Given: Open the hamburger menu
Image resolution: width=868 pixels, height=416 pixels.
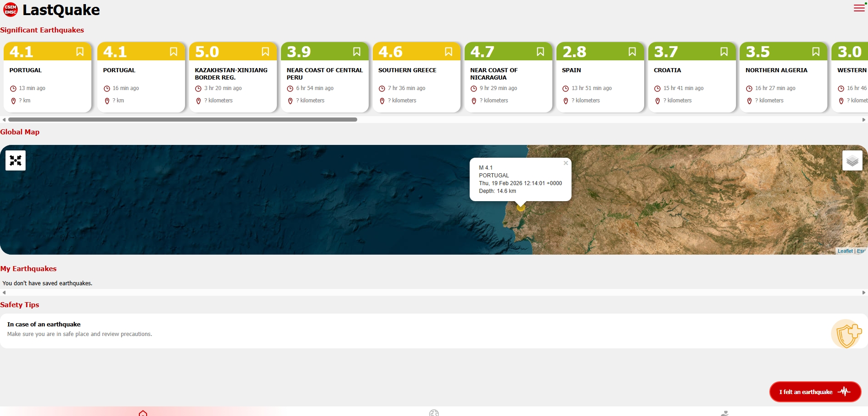Looking at the screenshot, I should pos(859,8).
